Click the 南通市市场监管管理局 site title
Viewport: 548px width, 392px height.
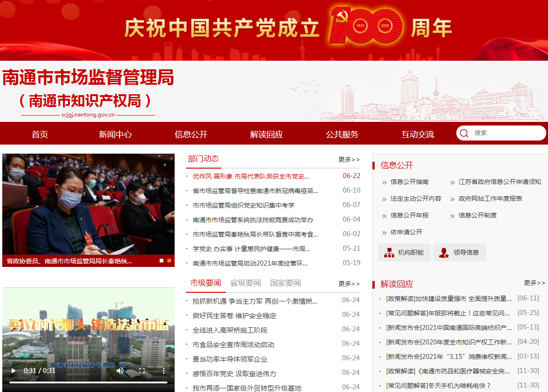tap(88, 78)
